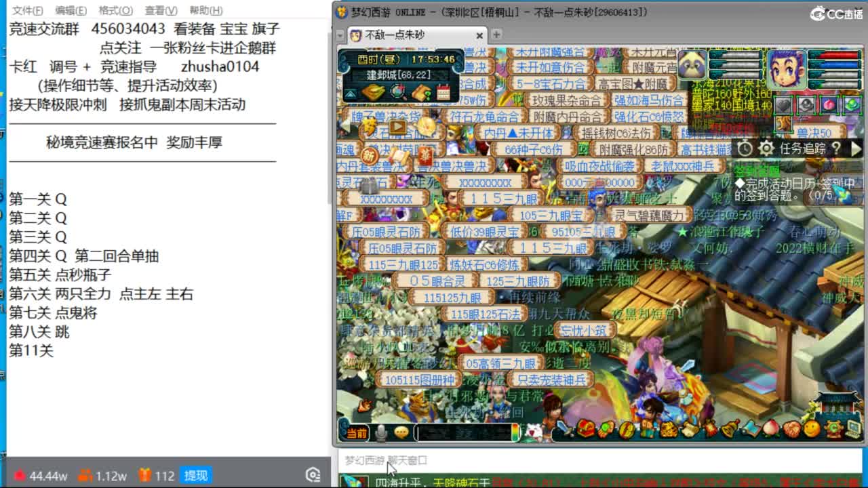Screen dimensions: 868x488
Task: Click the 05高领三九眼 stall sign
Action: coord(500,364)
